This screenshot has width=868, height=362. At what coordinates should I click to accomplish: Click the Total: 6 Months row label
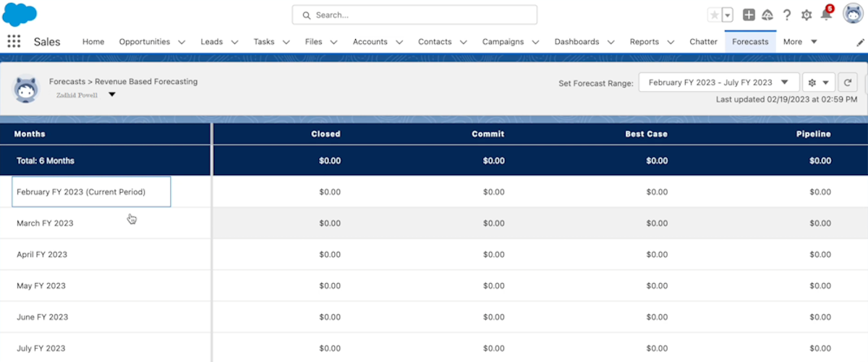click(x=47, y=161)
